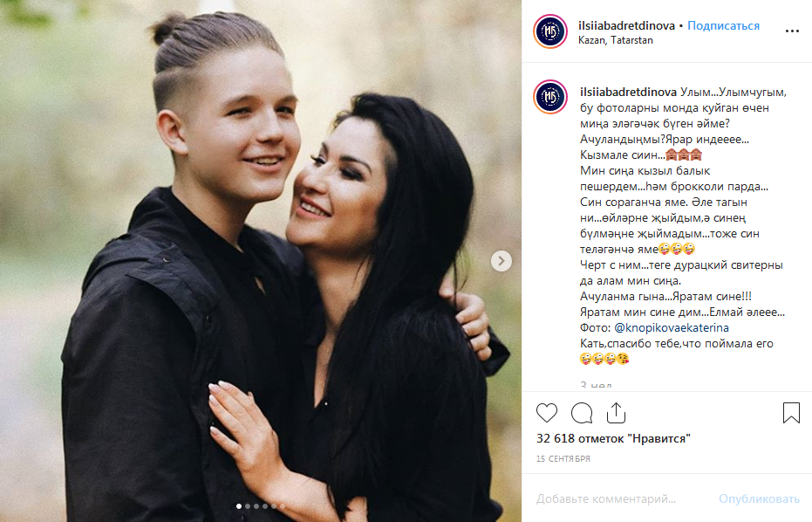Open the @knopikovaekaterina mention
Viewport: 812px width, 522px height.
pyautogui.click(x=672, y=327)
